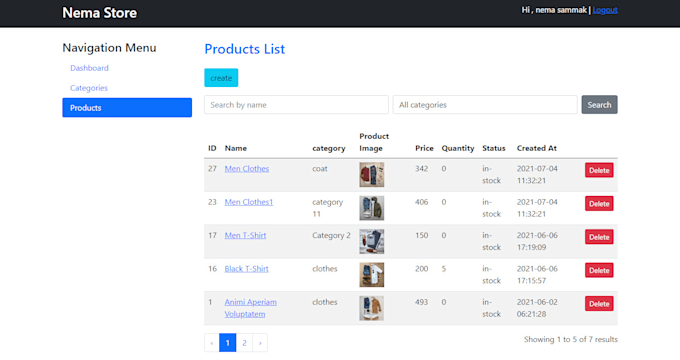
Task: Click the price value 493
Action: click(x=422, y=302)
